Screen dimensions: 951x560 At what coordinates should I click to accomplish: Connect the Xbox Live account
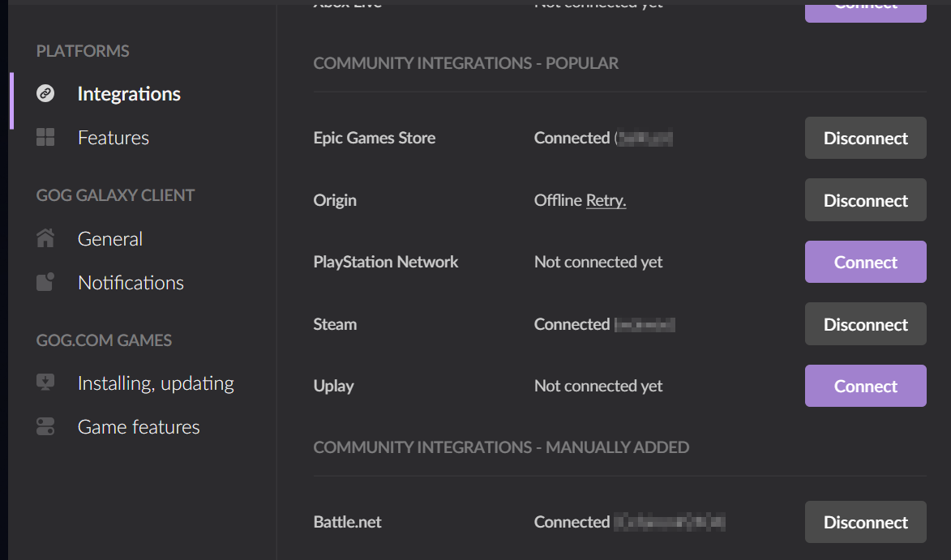tap(865, 10)
